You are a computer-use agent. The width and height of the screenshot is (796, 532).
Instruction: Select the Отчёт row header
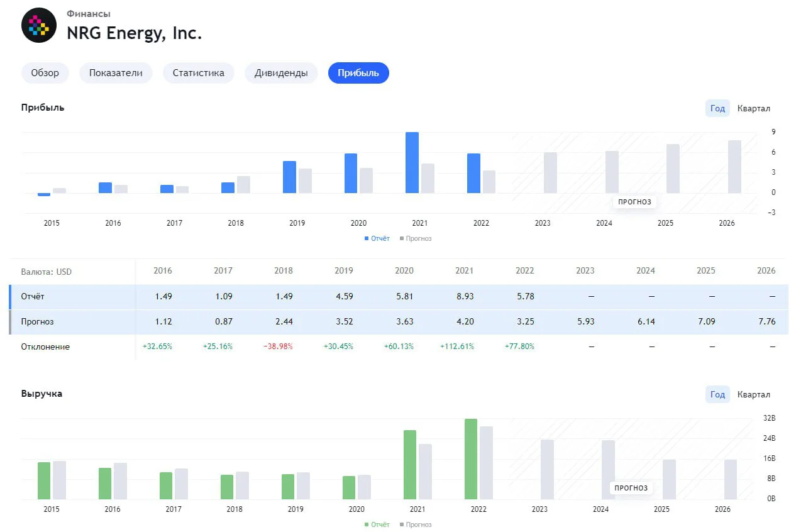coord(33,296)
